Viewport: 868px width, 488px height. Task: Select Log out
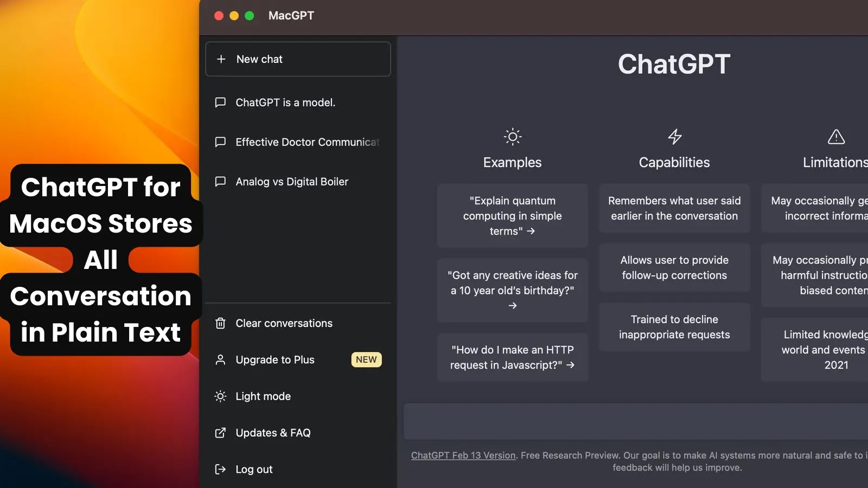298,469
